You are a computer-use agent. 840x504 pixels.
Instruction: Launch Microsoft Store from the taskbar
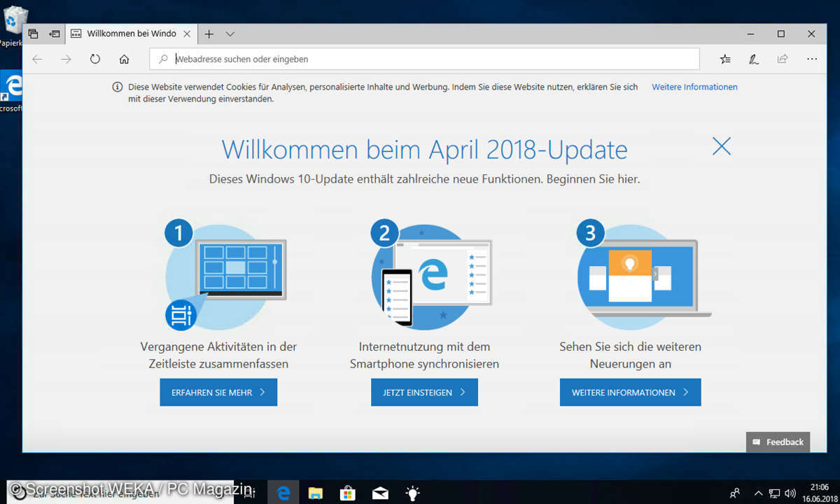(x=348, y=493)
